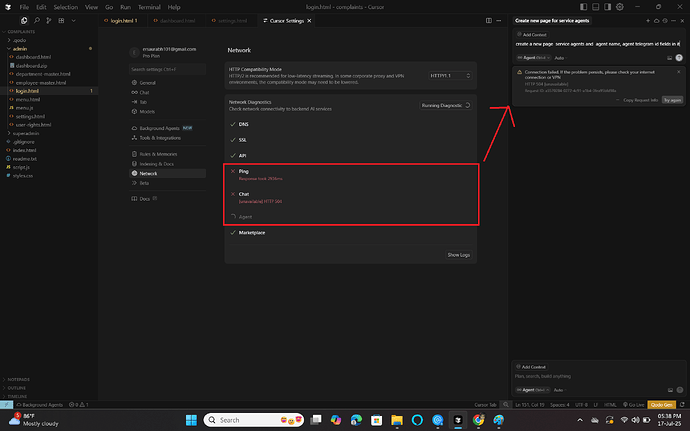690x431 pixels.
Task: Click Copy Request Info link
Action: tap(640, 100)
